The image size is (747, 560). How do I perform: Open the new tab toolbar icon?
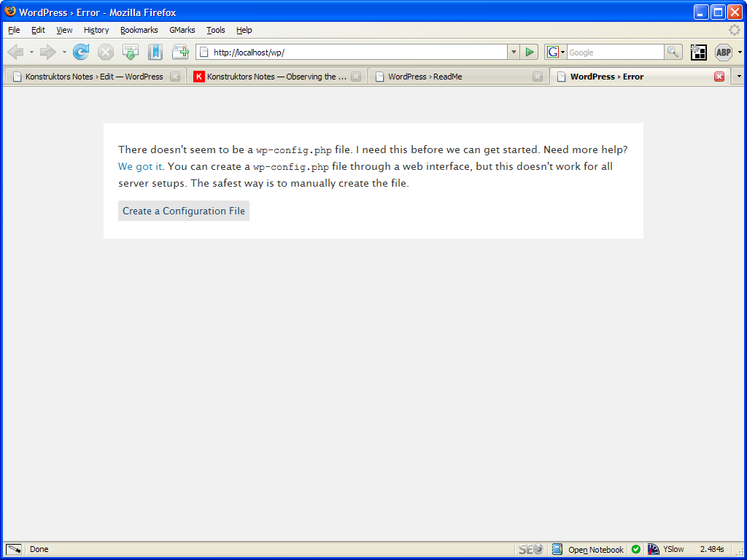click(180, 52)
